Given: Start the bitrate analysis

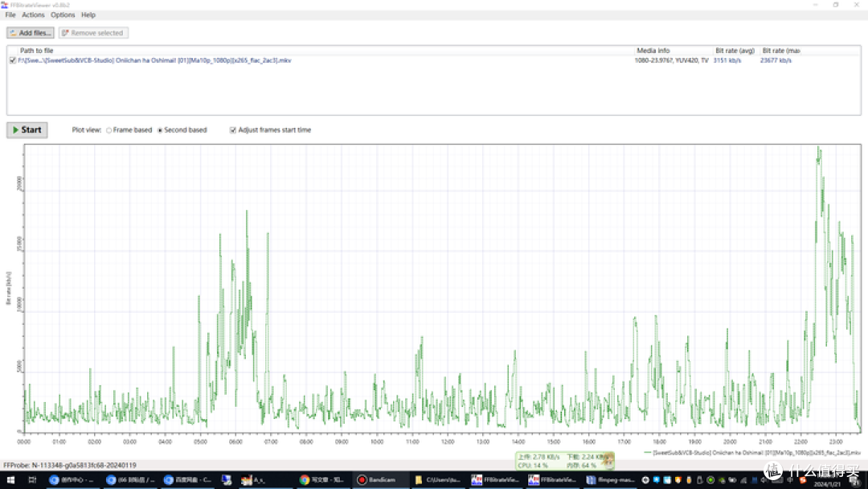Looking at the screenshot, I should tap(27, 129).
